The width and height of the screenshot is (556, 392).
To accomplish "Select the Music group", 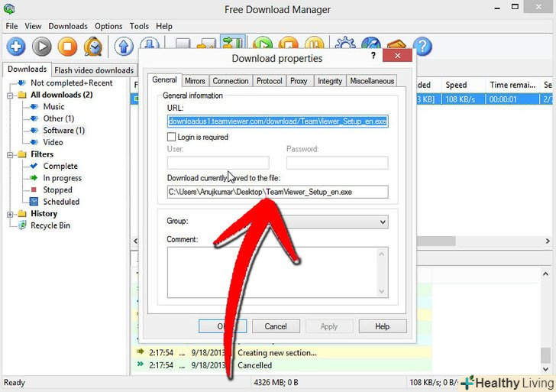I will tap(53, 107).
